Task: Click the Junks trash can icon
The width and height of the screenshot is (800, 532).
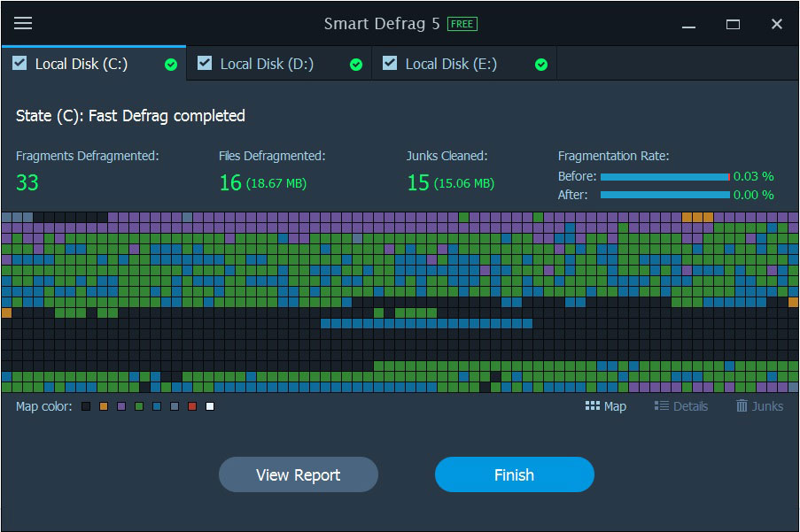Action: 742,405
